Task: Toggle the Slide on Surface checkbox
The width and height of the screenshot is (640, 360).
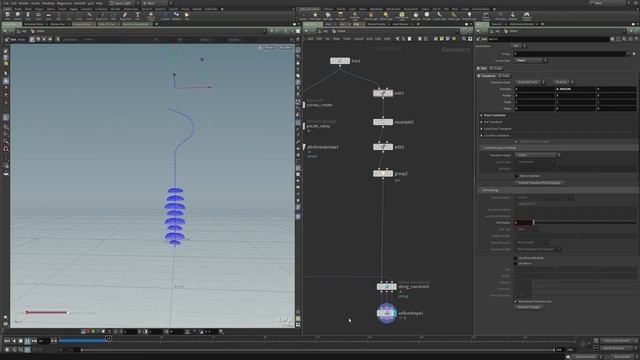Action: [x=516, y=176]
